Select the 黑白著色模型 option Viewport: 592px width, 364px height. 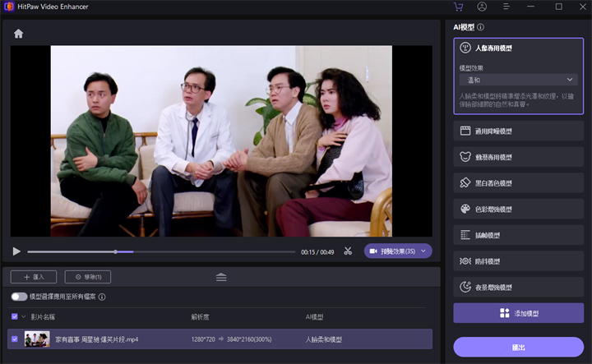pyautogui.click(x=519, y=182)
